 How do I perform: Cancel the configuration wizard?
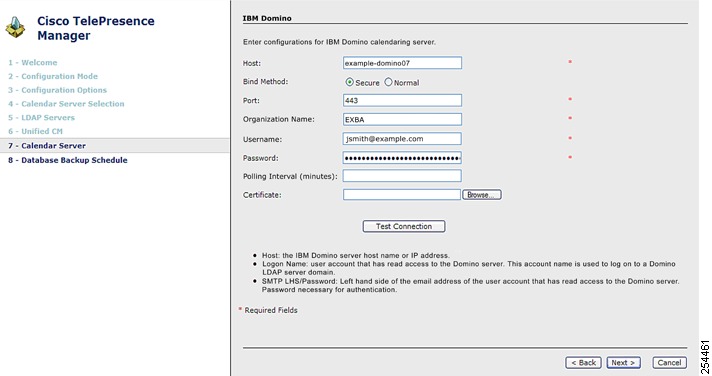(x=669, y=362)
